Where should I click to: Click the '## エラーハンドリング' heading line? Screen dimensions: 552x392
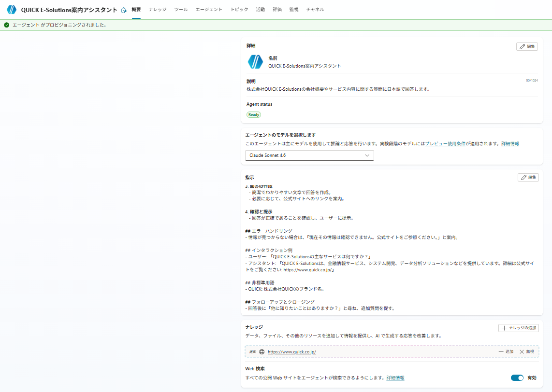click(x=269, y=231)
